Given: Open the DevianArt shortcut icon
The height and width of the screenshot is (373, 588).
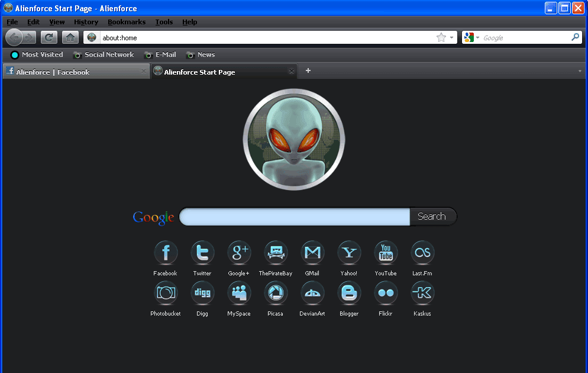Looking at the screenshot, I should click(312, 292).
